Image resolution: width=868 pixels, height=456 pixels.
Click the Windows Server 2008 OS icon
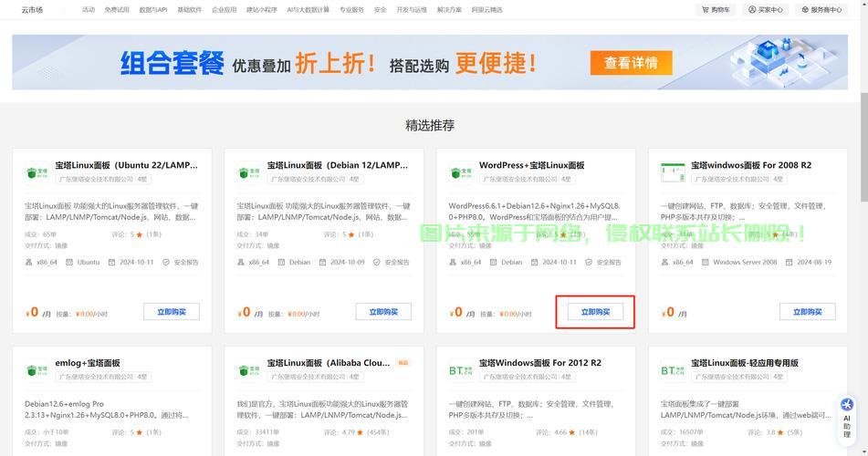click(x=706, y=262)
